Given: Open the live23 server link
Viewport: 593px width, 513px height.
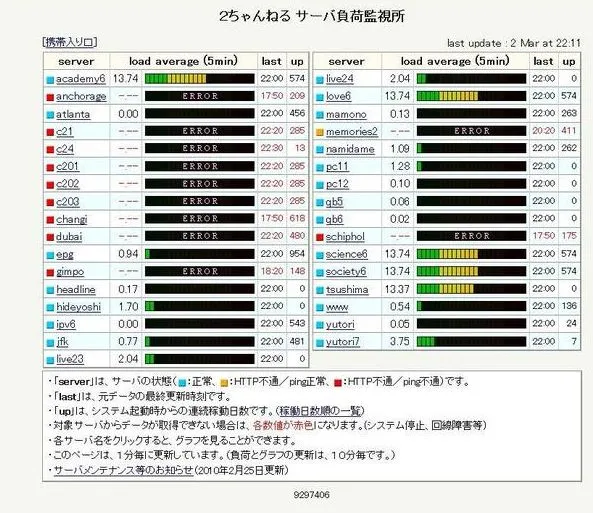Looking at the screenshot, I should pos(70,359).
